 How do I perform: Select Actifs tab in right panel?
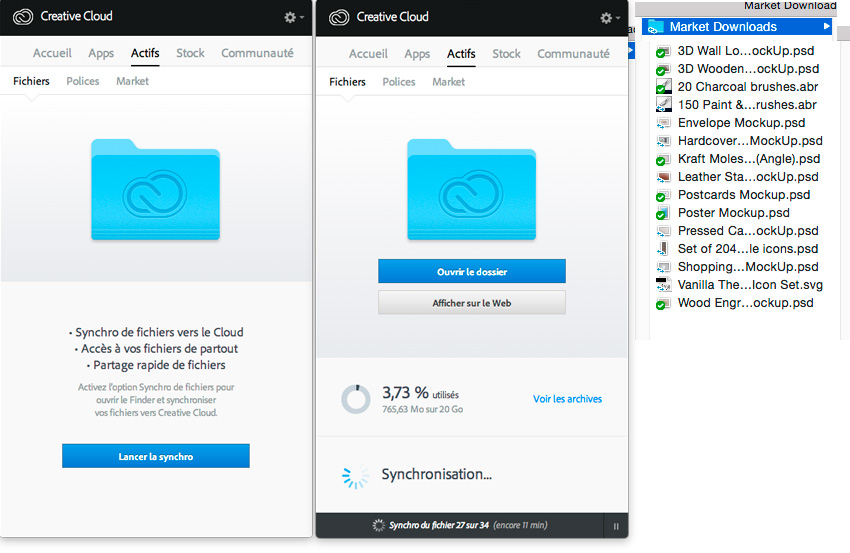click(461, 54)
